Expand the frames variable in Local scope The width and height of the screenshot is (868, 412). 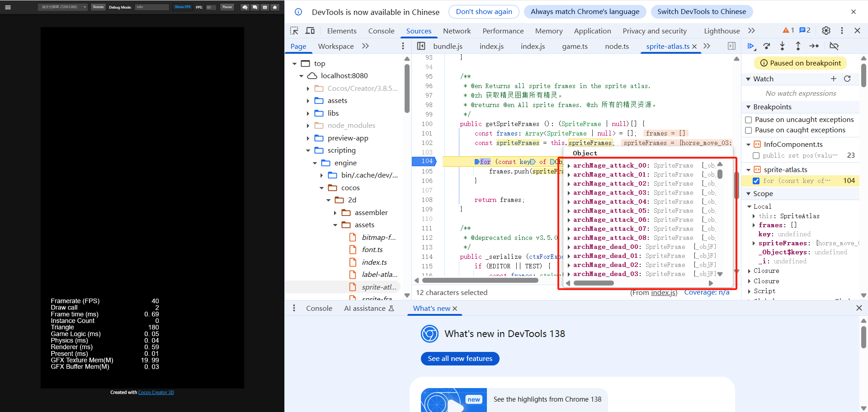click(754, 225)
